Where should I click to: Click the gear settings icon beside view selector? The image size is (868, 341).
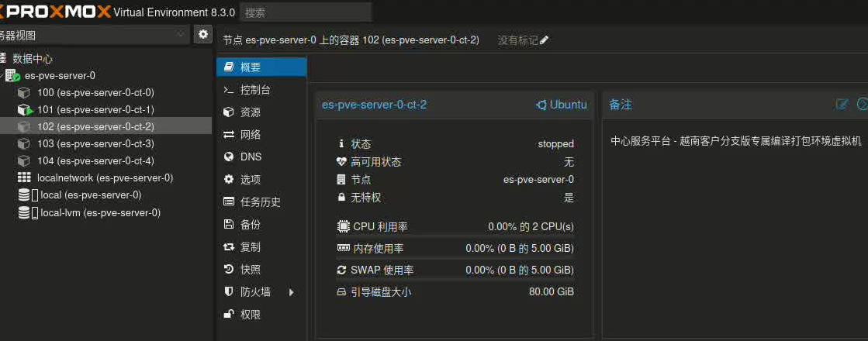pos(203,34)
